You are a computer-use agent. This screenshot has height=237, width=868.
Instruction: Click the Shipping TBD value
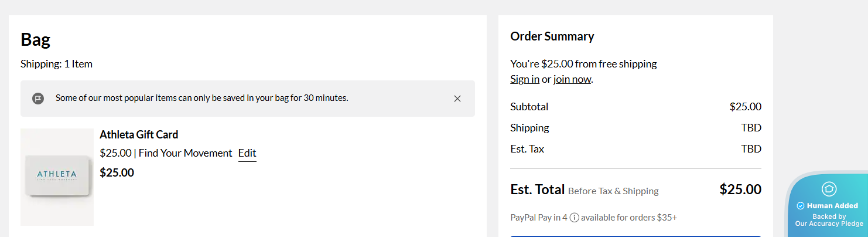(751, 128)
